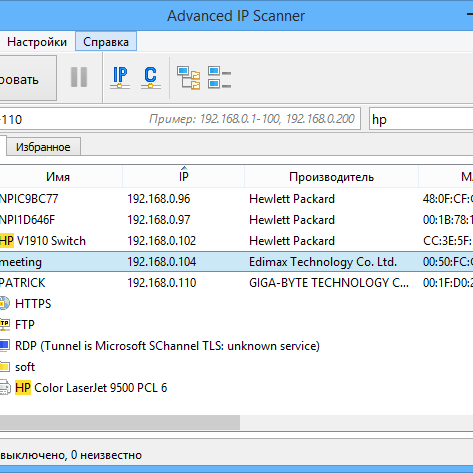Click the Сканировать scan button
473x473 pixels.
[28, 78]
